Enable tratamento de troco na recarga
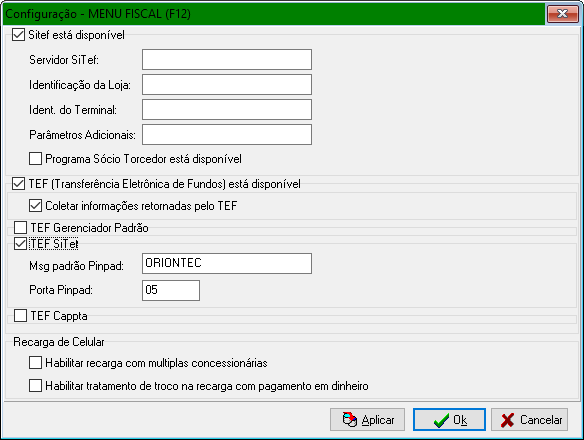Screen dimensions: 584x440 click(35, 386)
